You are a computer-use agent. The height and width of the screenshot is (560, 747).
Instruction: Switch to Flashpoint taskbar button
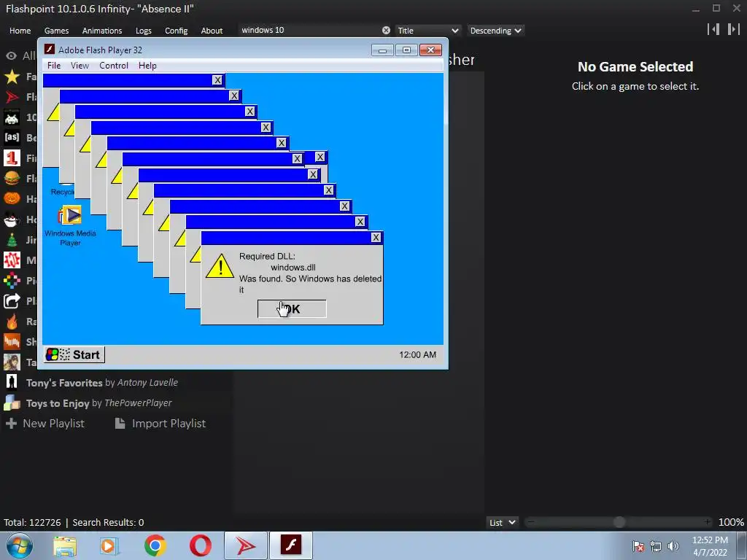pos(246,545)
